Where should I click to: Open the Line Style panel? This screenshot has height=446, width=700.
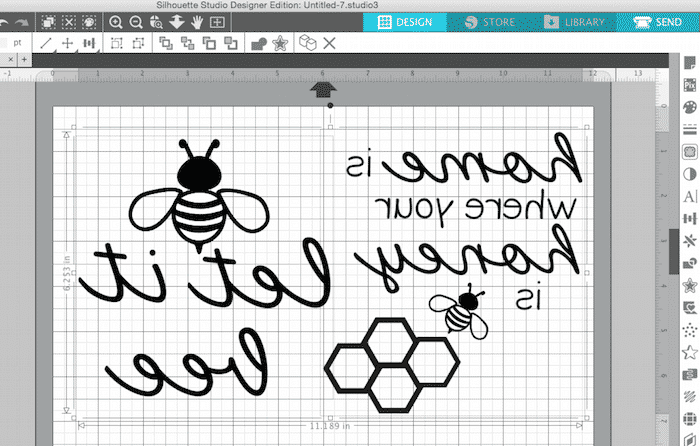(690, 129)
